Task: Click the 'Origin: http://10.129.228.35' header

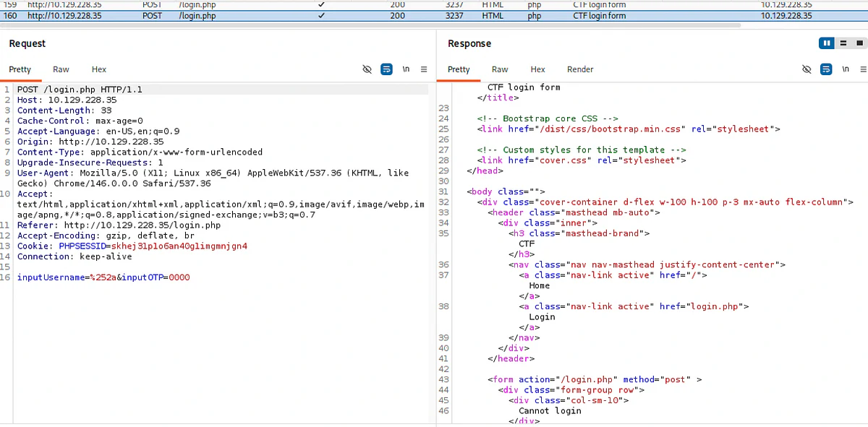Action: tap(90, 142)
